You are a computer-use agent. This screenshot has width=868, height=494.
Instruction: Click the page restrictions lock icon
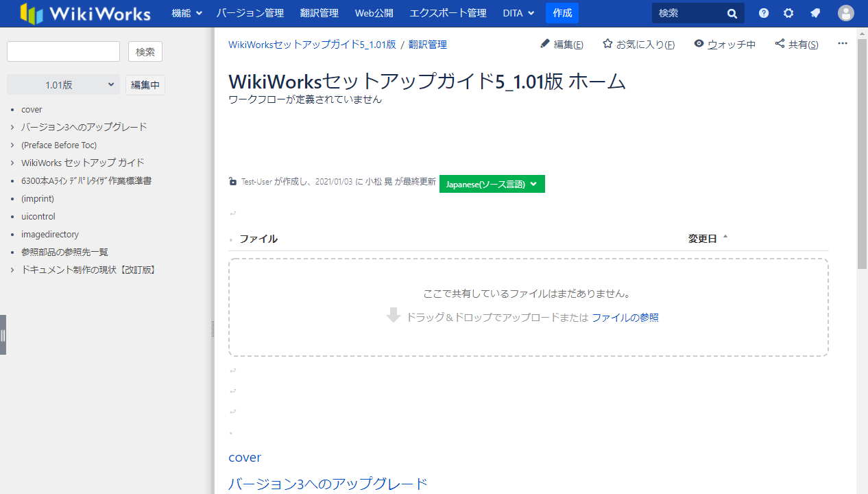pyautogui.click(x=233, y=182)
